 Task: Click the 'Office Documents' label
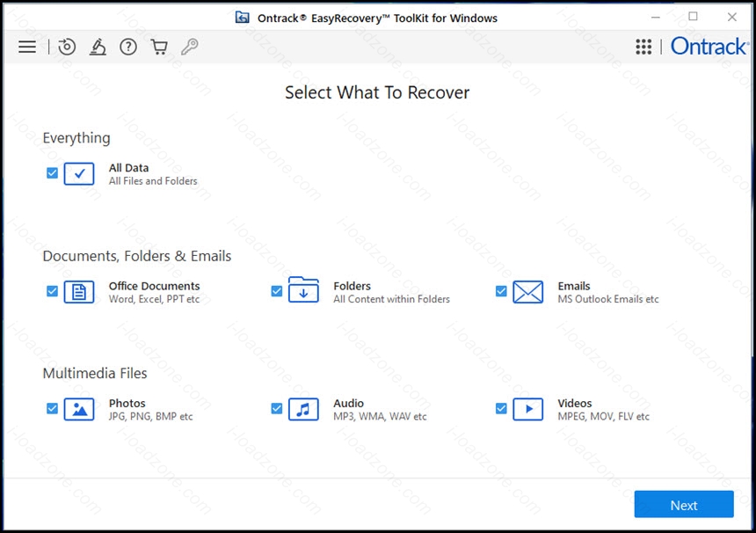point(155,286)
